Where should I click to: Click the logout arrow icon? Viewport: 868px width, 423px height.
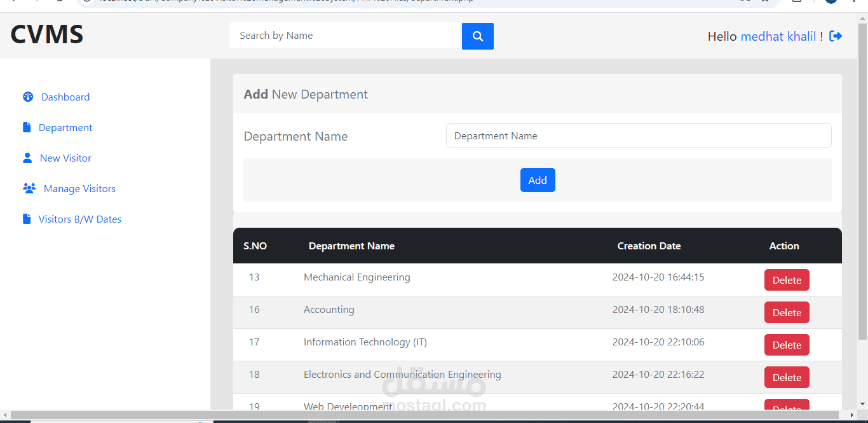tap(836, 36)
